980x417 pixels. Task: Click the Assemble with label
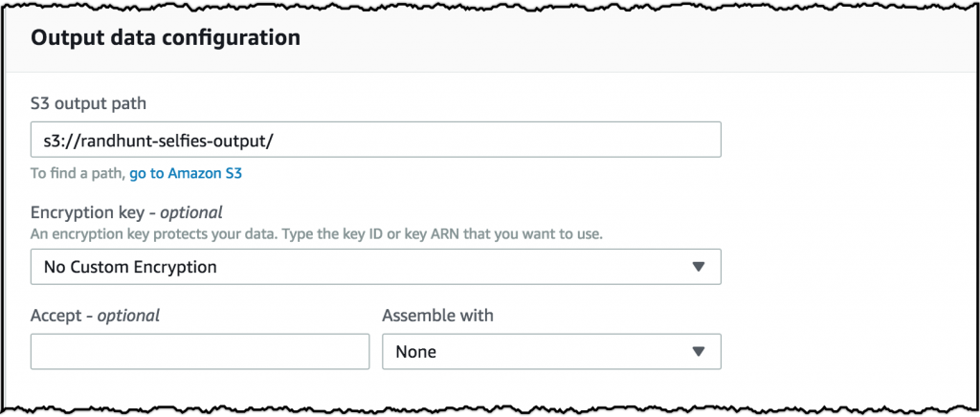(x=437, y=315)
